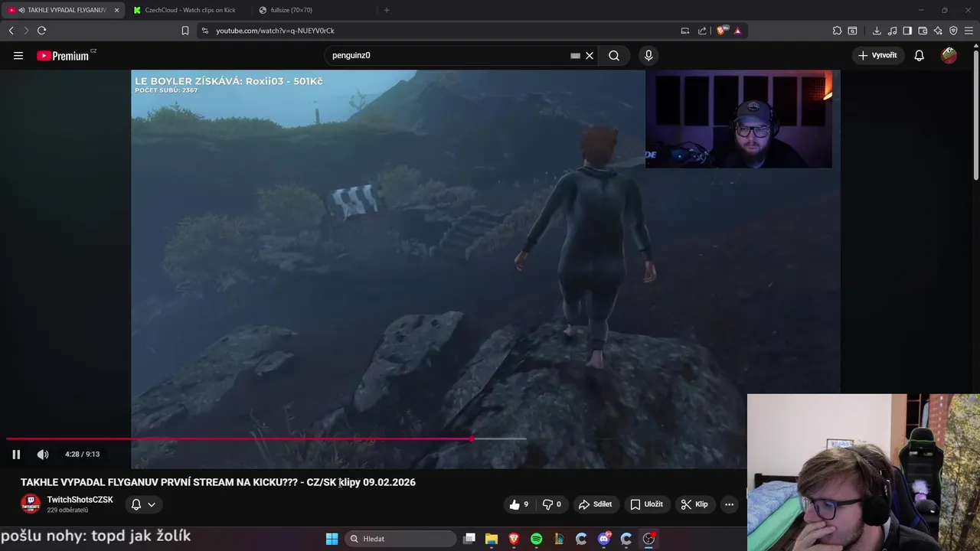The image size is (980, 551).
Task: Open TwitchShotsCZSK channel avatar
Action: tap(31, 504)
